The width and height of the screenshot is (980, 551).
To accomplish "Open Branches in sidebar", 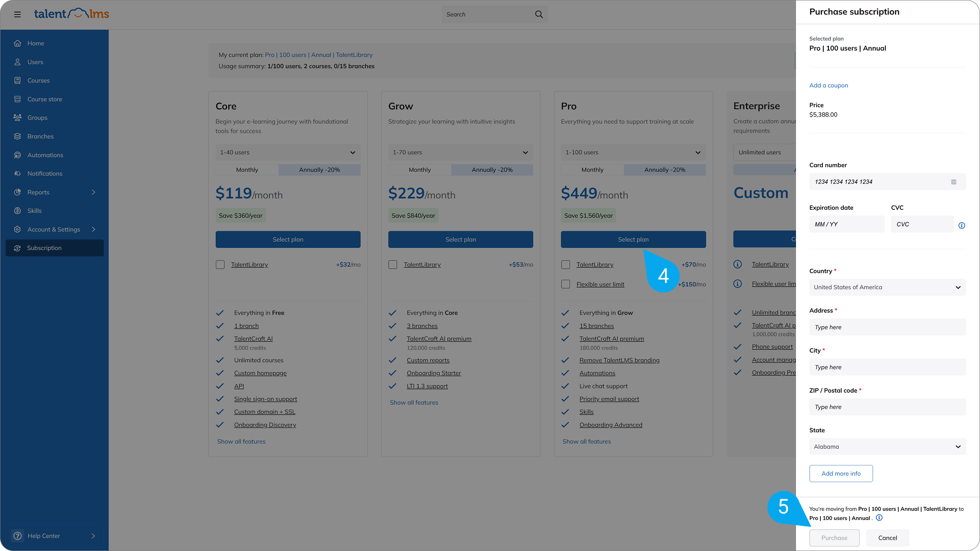I will point(40,136).
